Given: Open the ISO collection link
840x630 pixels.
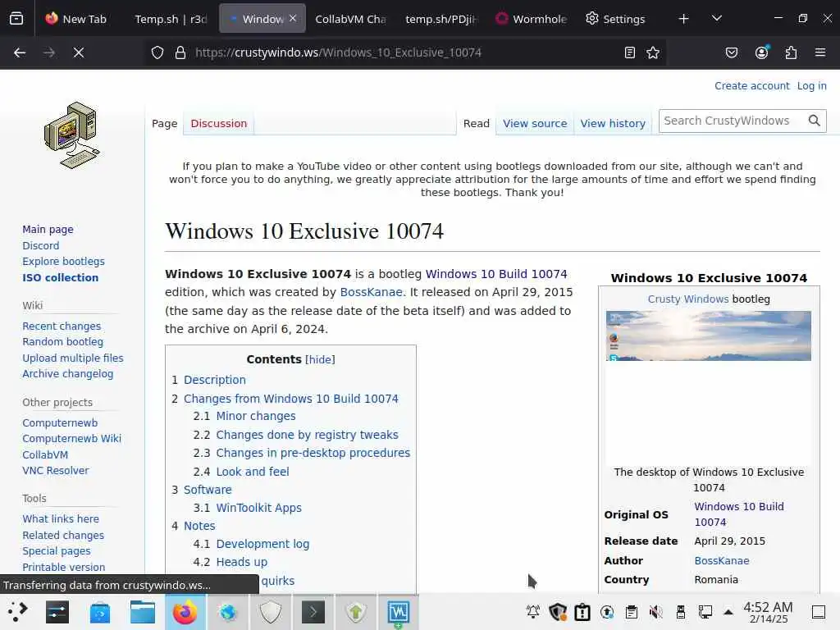Looking at the screenshot, I should [60, 277].
